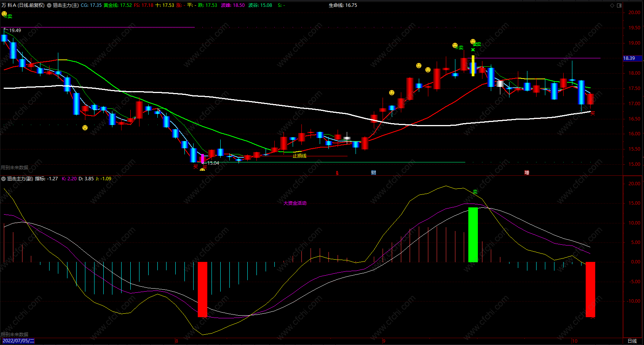Click the 狙击主力(副) indicator name
This screenshot has height=345, width=644.
click(20, 179)
